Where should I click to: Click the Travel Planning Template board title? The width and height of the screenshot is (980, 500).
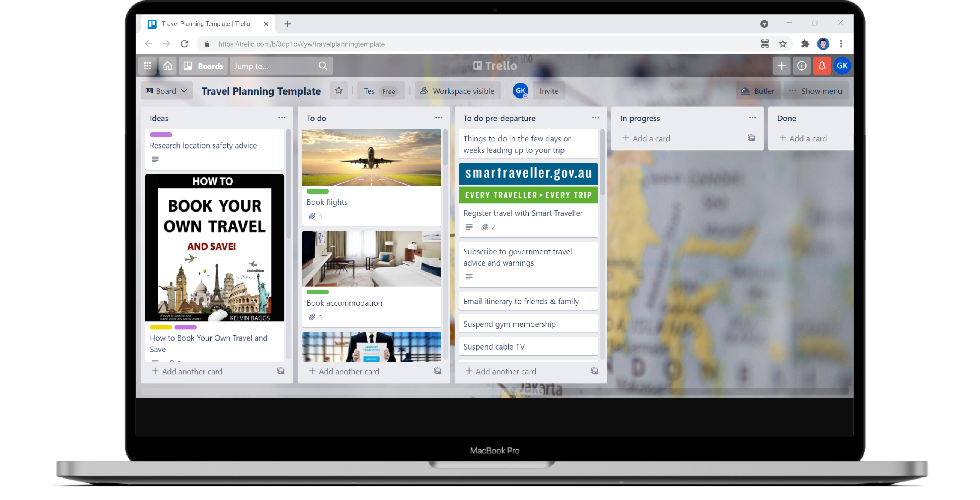(x=261, y=91)
